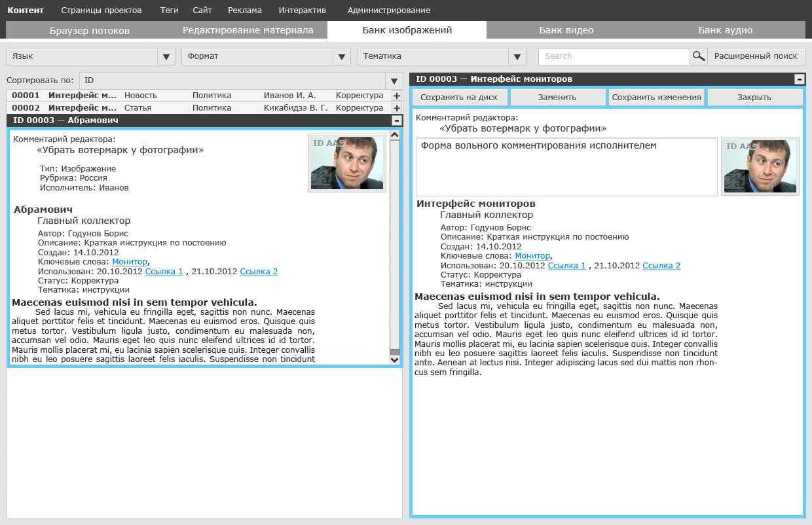Switch to the Браузер потоков tab

pos(90,30)
